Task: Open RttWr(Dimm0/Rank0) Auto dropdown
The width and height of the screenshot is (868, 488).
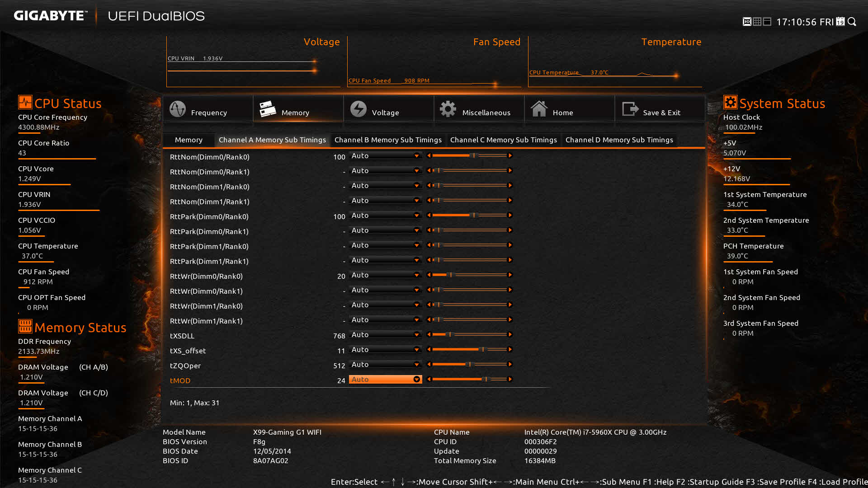Action: (x=385, y=275)
